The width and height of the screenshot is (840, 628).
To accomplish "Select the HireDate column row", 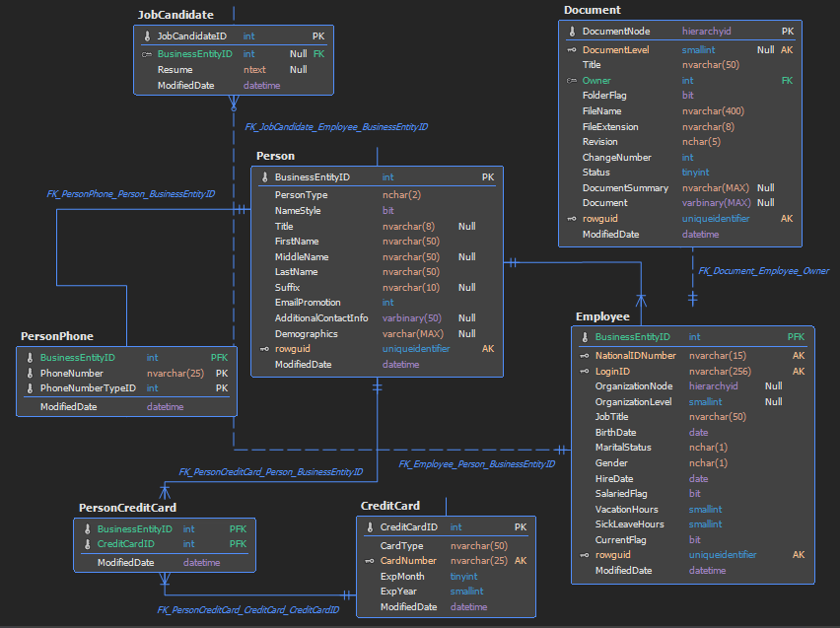I will coord(693,479).
